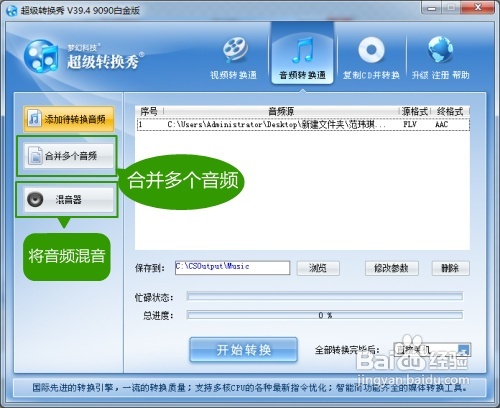Screen dimensions: 500x408
Task: Click the 总进度 progress bar showing 0 %
Action: [325, 315]
